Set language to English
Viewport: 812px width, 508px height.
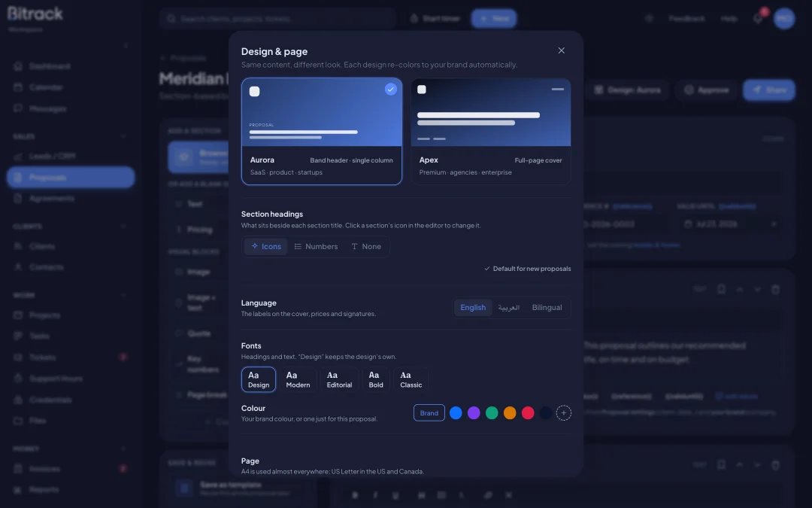coord(473,307)
